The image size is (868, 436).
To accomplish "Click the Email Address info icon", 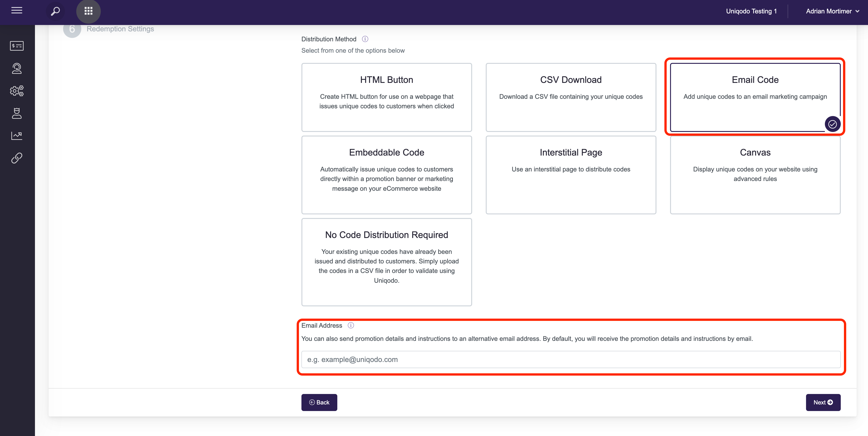I will click(351, 325).
